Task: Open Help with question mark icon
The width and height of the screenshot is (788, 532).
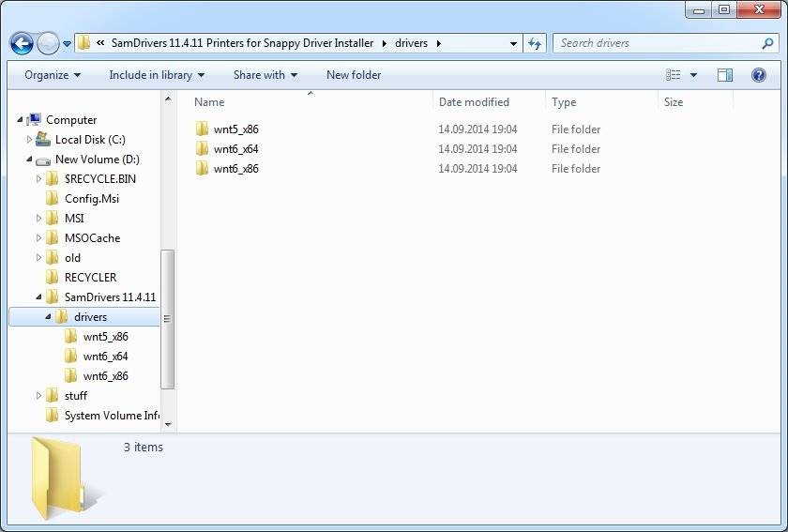Action: pos(758,75)
